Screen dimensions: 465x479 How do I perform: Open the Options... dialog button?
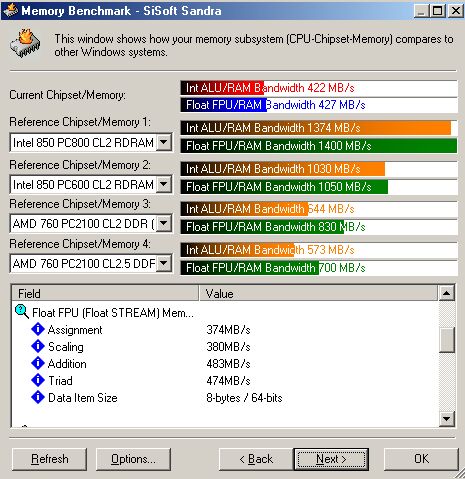[133, 459]
